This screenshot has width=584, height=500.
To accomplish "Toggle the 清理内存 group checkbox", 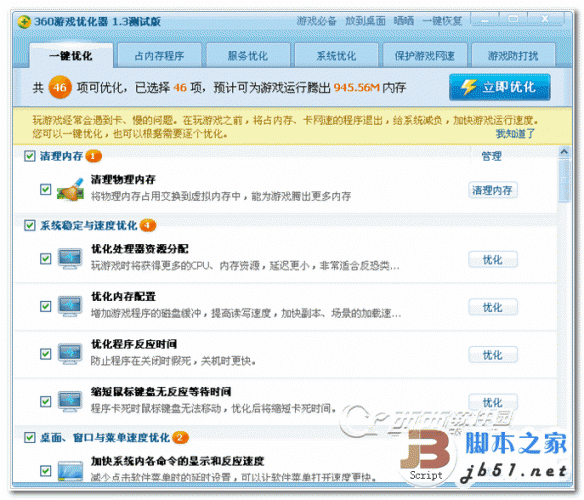I will point(29,156).
